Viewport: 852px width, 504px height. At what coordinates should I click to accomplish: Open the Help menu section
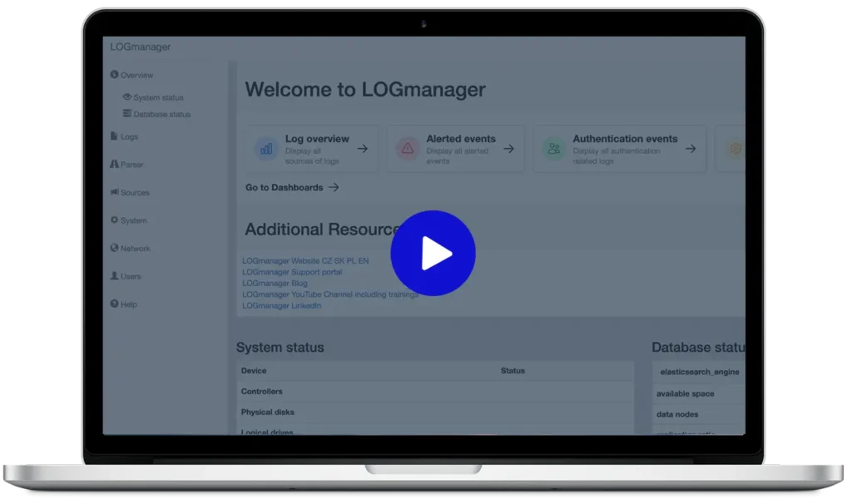click(x=128, y=304)
